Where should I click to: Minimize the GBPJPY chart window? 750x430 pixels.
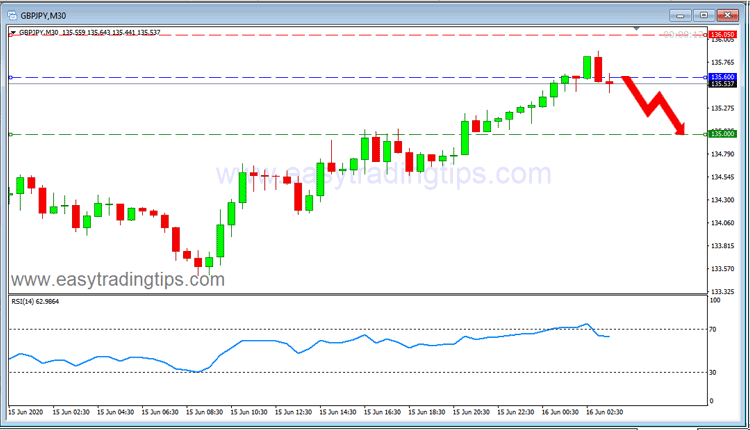680,14
